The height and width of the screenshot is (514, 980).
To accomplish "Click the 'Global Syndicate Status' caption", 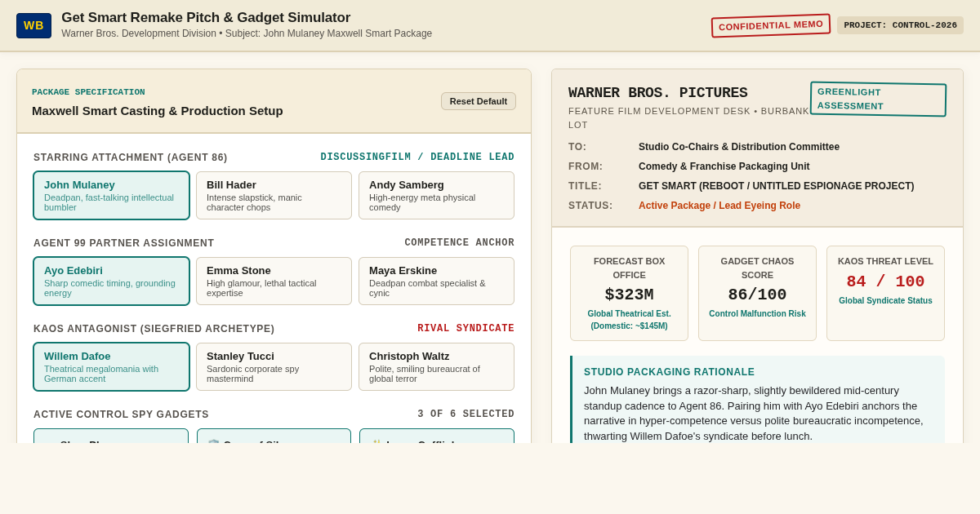I will click(x=885, y=300).
